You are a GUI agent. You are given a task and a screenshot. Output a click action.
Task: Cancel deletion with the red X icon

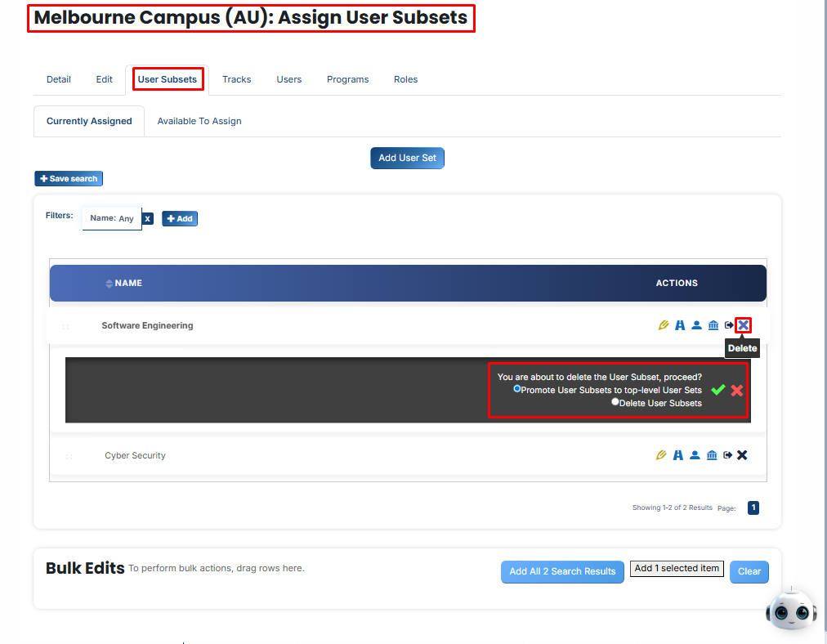coord(737,391)
